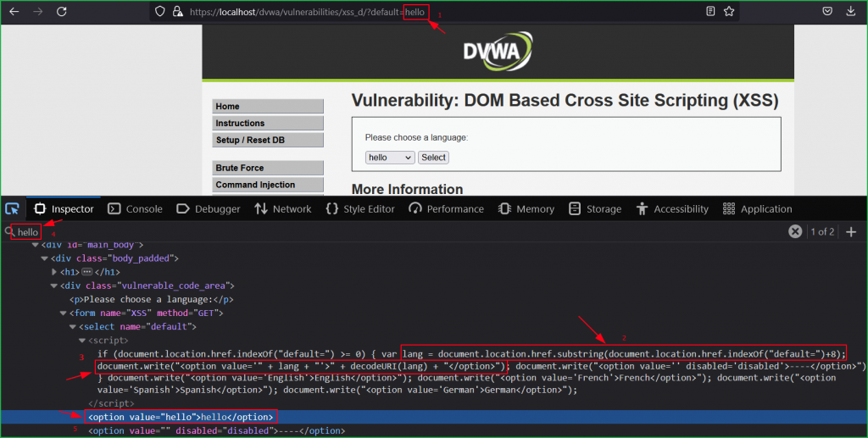Open the Style Editor tab
868x438 pixels.
pyautogui.click(x=360, y=208)
